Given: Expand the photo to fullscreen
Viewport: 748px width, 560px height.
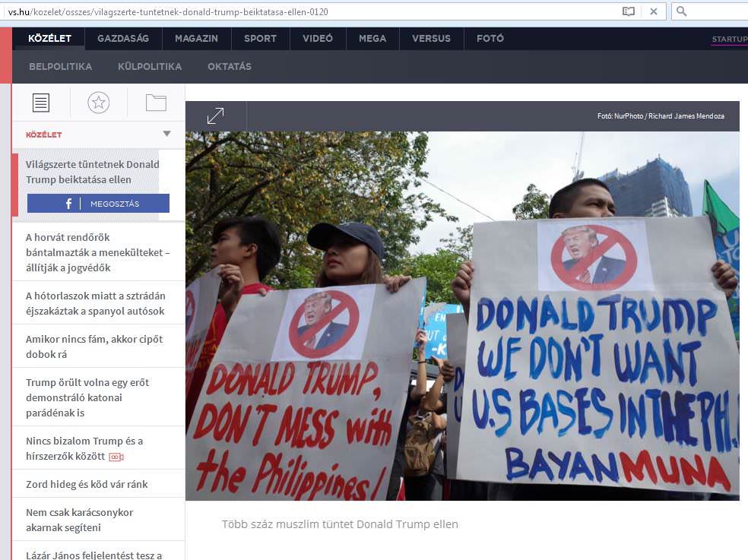Looking at the screenshot, I should (x=216, y=116).
